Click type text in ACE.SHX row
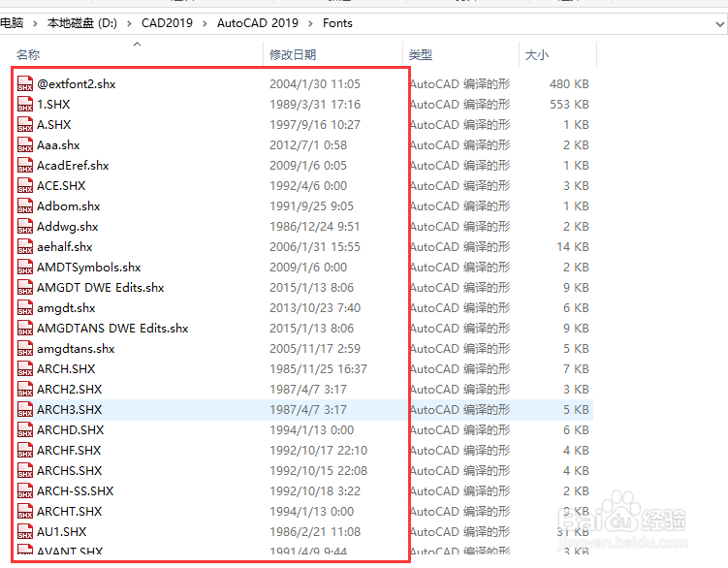This screenshot has height=568, width=728. (459, 186)
